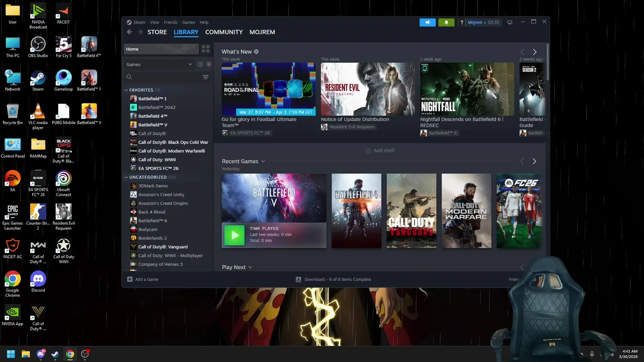Click the Steam help question mark icon

tap(462, 23)
